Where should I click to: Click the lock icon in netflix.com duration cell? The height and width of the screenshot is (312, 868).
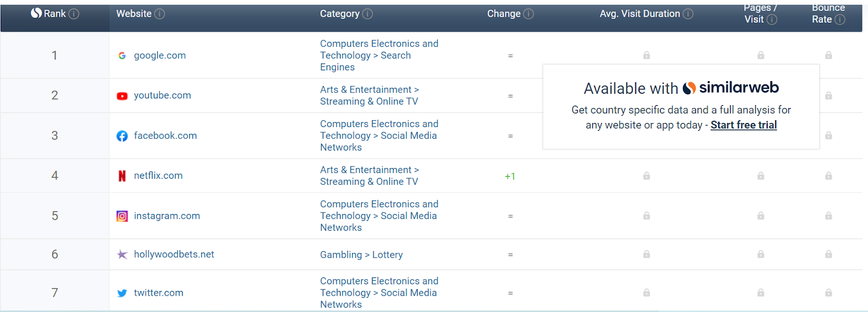click(647, 176)
